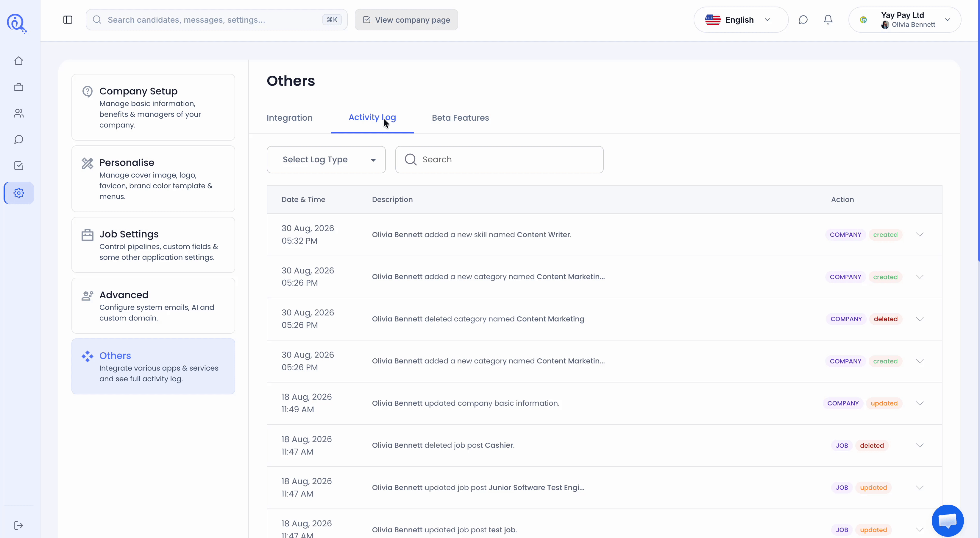Viewport: 980px width, 538px height.
Task: Click the Yay Pay Ltd company logo
Action: click(x=864, y=20)
